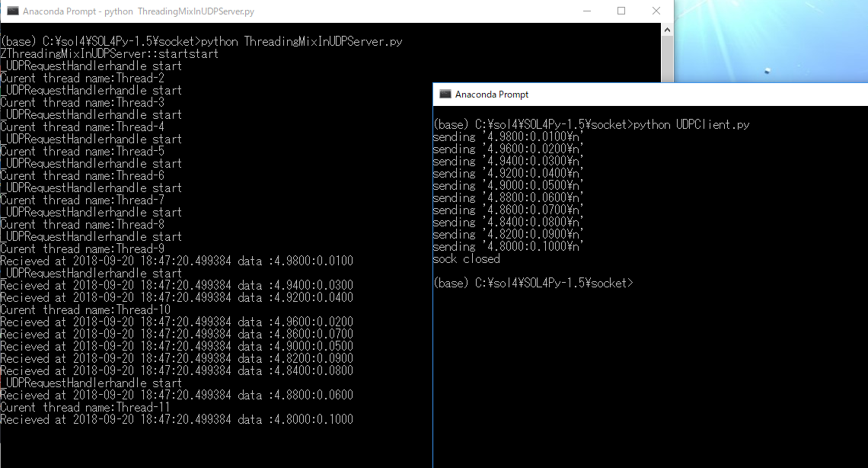Click the server window scrollbar thumb
Image resolution: width=868 pixels, height=468 pixels.
[x=667, y=59]
